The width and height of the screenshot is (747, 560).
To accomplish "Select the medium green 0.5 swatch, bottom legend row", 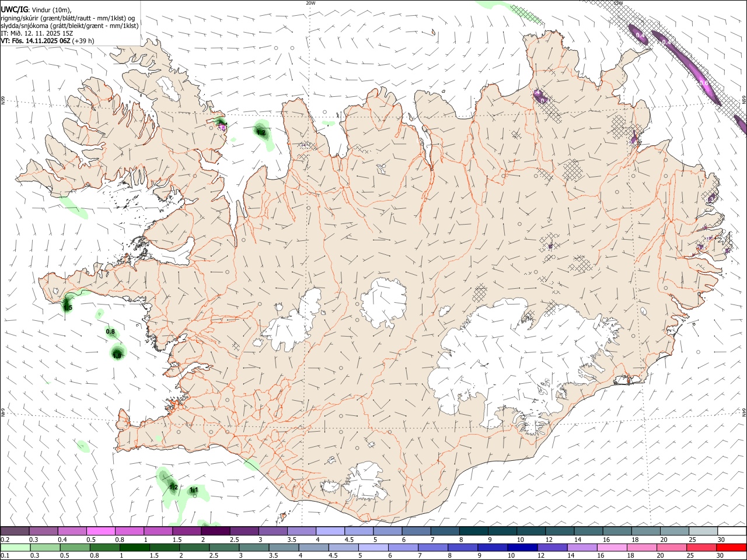I will tap(75, 548).
